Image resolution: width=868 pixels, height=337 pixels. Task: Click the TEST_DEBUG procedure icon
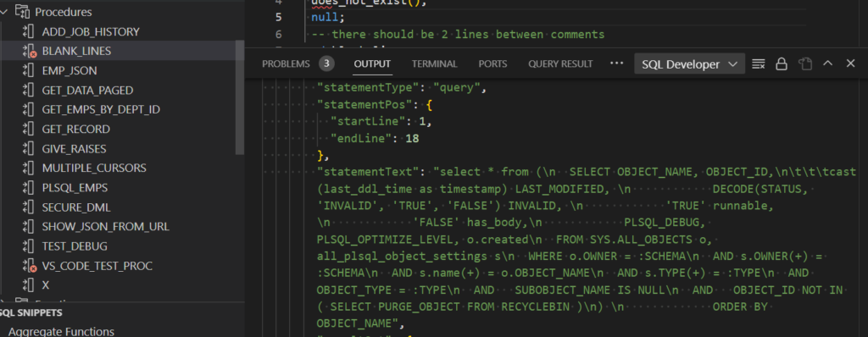pos(28,246)
